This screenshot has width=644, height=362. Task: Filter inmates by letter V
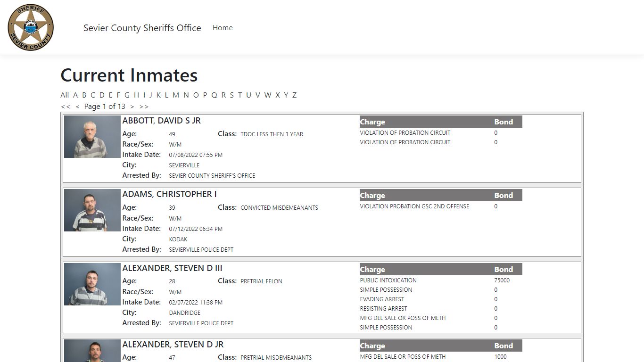258,95
